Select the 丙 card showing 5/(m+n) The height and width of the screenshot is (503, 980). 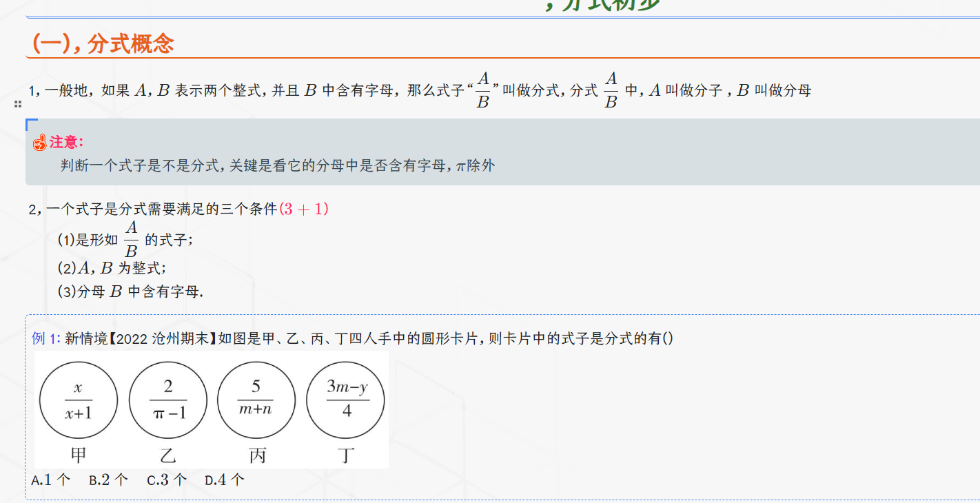pos(256,400)
